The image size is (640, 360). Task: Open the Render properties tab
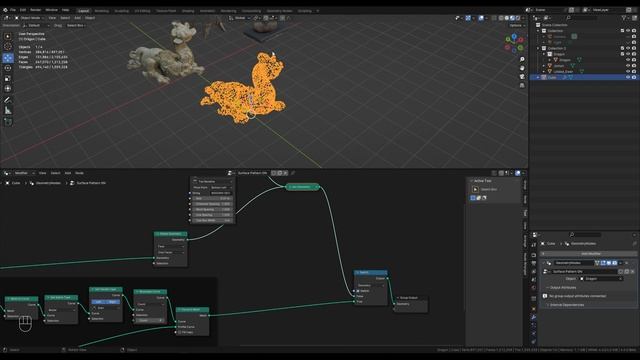(x=533, y=255)
